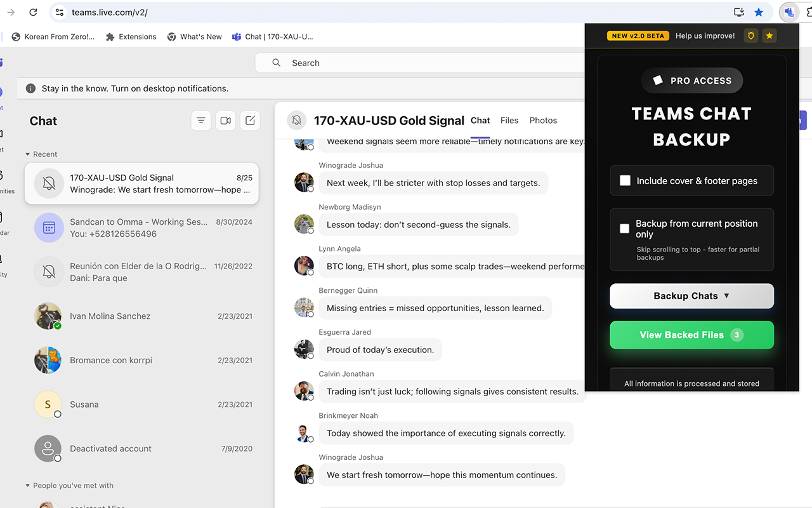Click message 'Lesson today: don't second-guess the signals.'
Screen dimensions: 812x508
[x=419, y=225]
